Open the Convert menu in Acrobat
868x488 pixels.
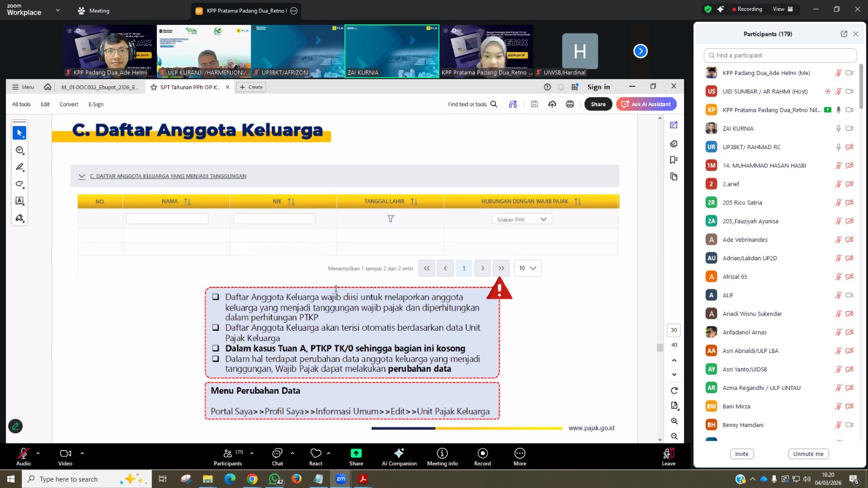[x=69, y=104]
